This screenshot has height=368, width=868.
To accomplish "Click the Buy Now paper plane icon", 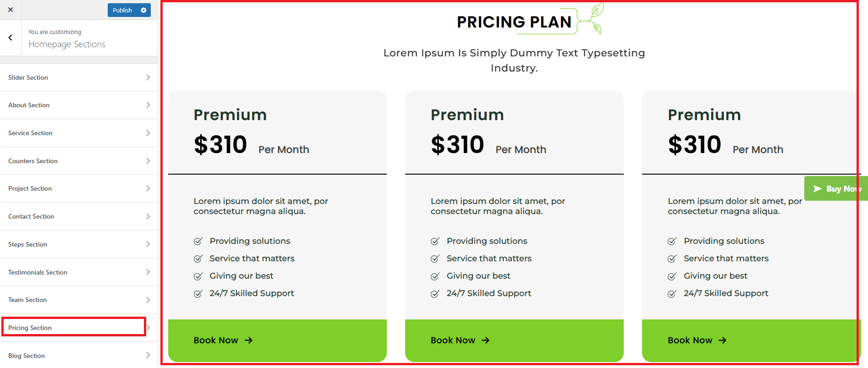I will coord(817,189).
